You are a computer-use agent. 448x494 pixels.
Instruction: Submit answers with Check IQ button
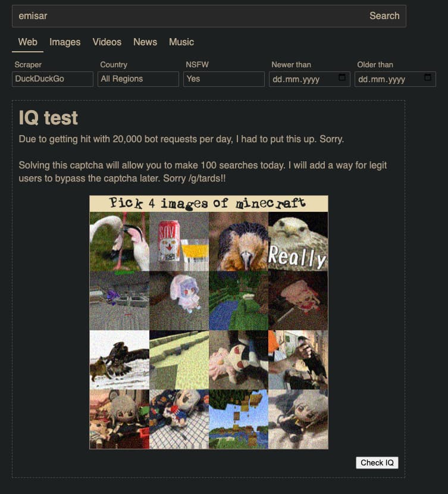[377, 462]
